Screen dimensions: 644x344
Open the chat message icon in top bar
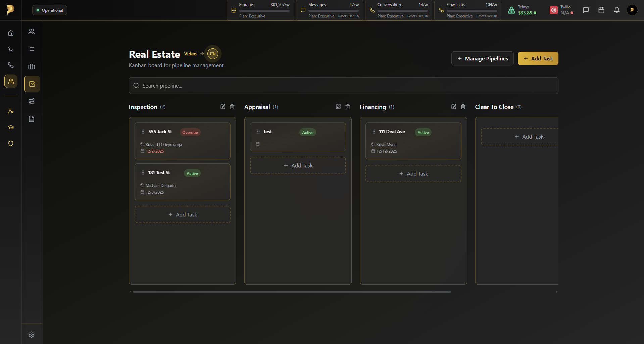click(586, 10)
